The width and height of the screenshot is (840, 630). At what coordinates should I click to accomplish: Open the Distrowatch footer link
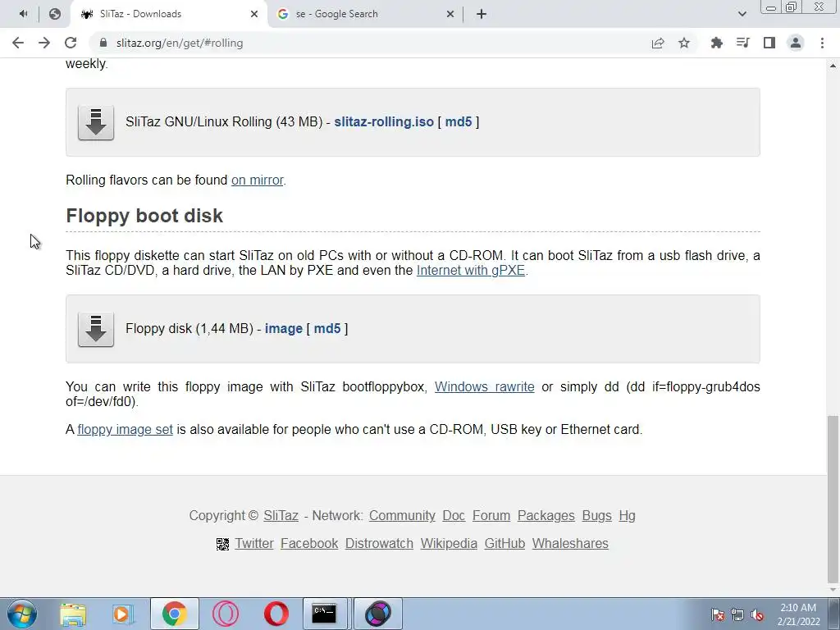379,543
